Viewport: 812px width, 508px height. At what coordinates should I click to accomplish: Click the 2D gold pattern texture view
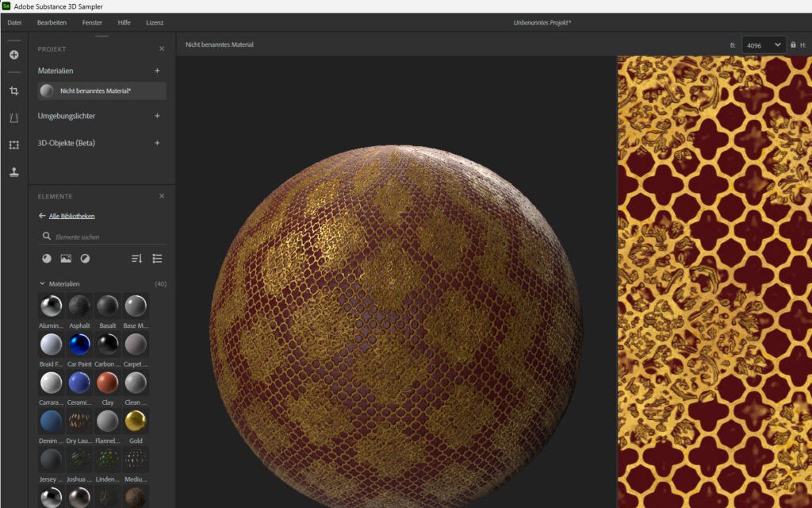pos(714,282)
